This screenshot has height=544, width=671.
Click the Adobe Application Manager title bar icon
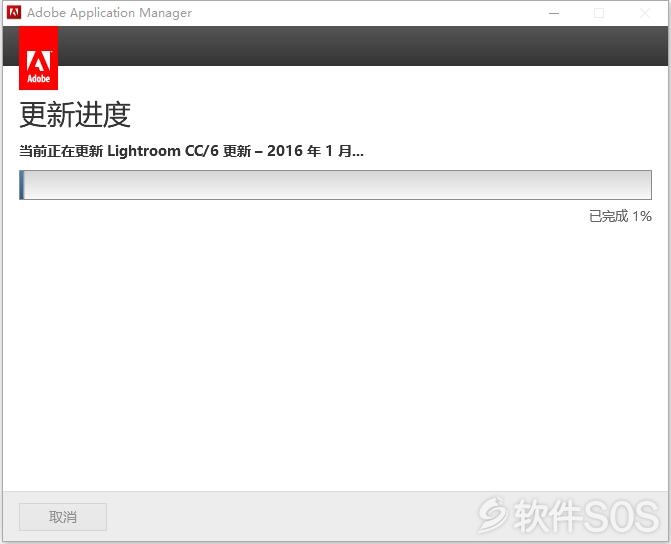[x=14, y=12]
